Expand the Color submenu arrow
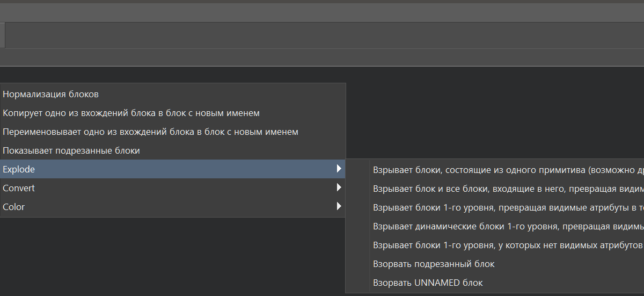Image resolution: width=644 pixels, height=296 pixels. tap(339, 206)
